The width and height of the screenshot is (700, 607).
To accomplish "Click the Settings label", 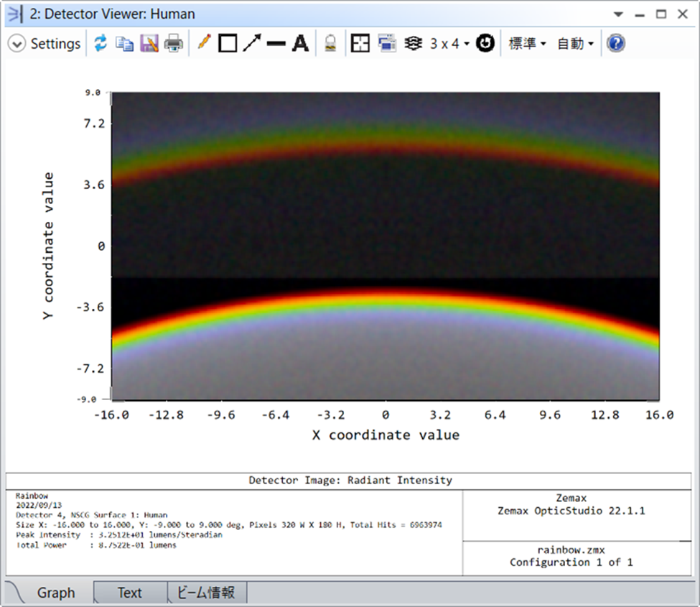I will click(55, 44).
